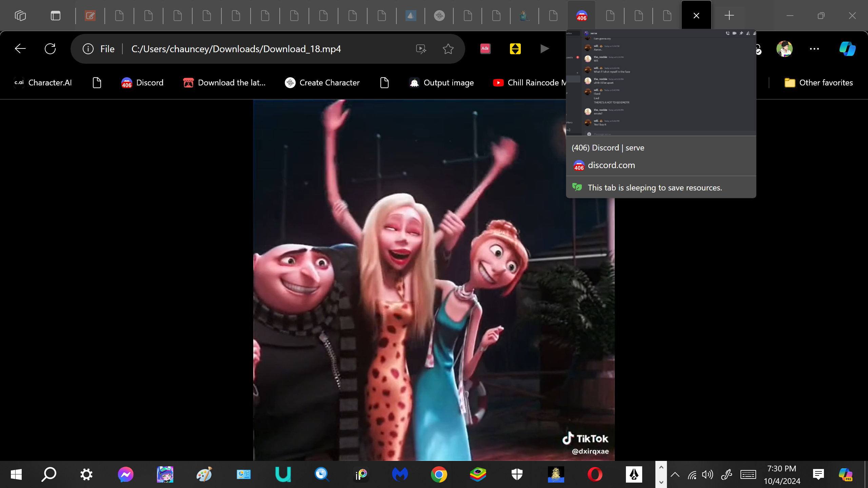Open Settings from the taskbar gear icon

point(86,474)
